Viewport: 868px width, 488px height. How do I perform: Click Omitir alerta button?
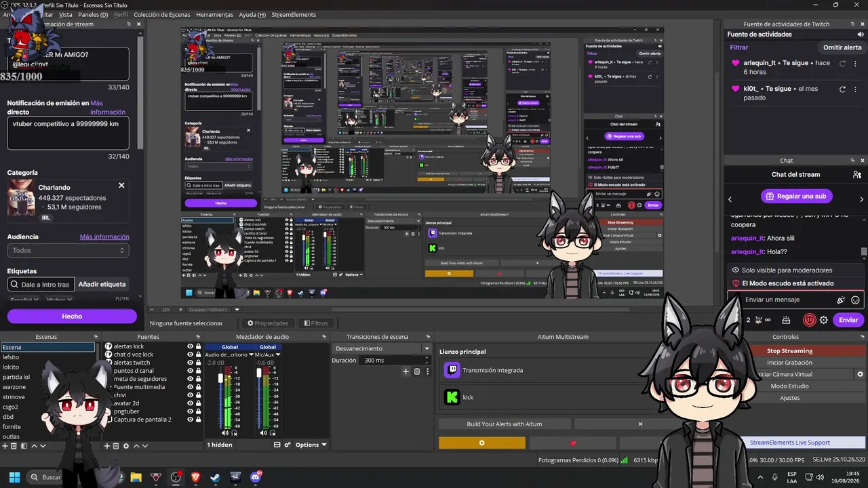point(842,47)
